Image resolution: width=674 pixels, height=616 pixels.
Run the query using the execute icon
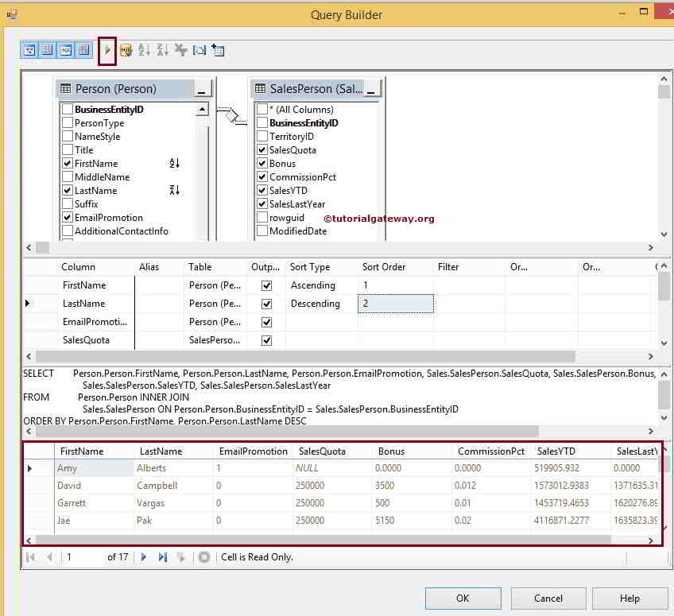click(x=107, y=49)
